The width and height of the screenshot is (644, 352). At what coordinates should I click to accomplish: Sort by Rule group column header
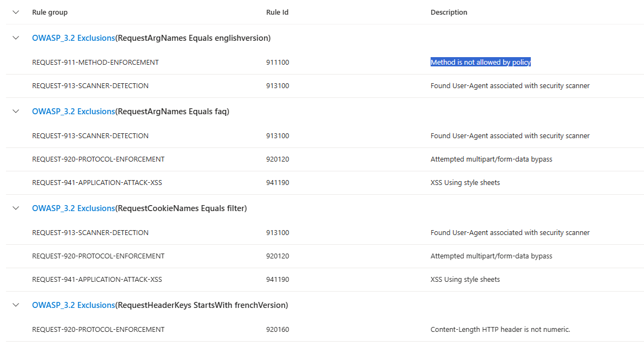click(50, 12)
